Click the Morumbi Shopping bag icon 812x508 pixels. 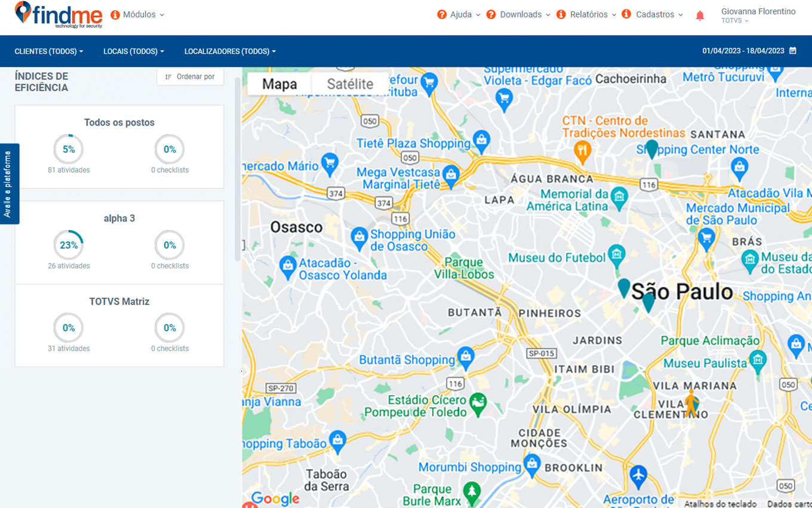click(x=531, y=463)
